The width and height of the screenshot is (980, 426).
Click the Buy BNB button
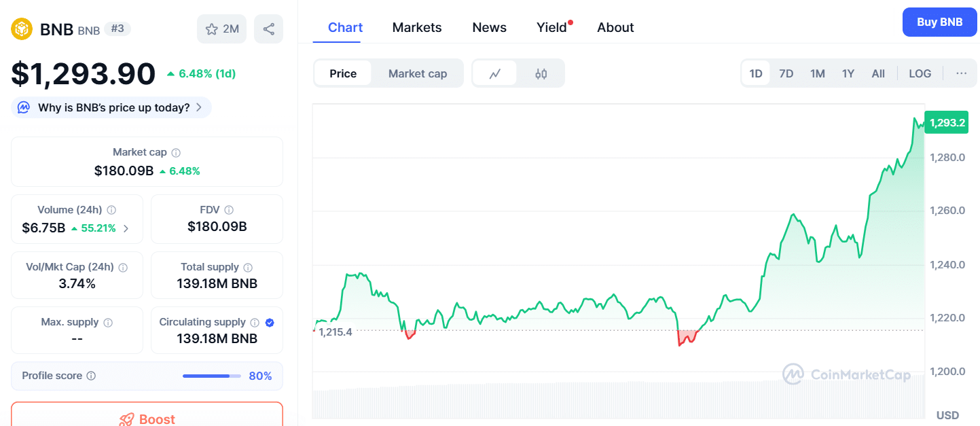(x=939, y=22)
